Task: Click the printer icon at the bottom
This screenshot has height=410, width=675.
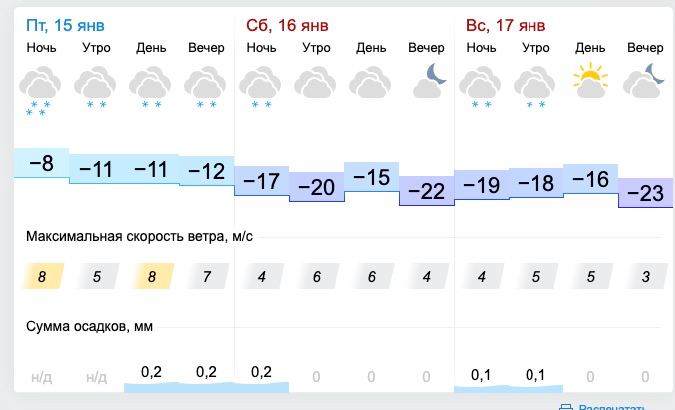Action: (566, 406)
